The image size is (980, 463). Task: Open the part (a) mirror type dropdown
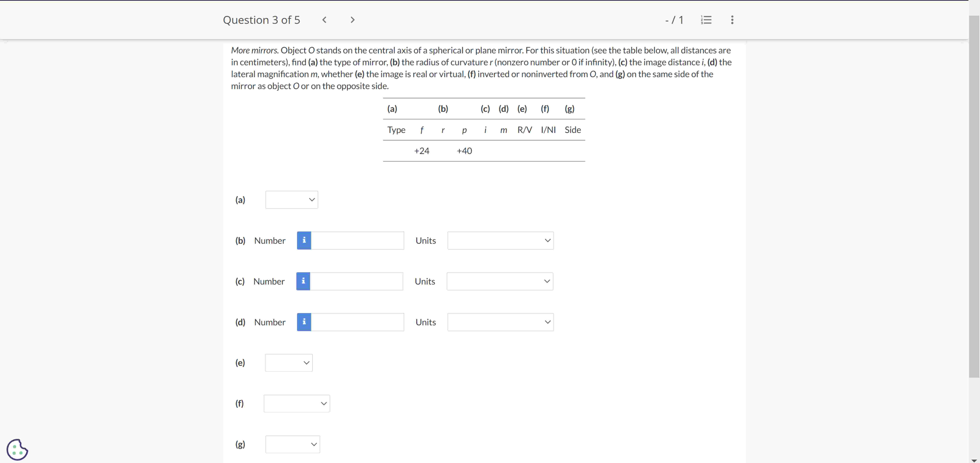[291, 200]
